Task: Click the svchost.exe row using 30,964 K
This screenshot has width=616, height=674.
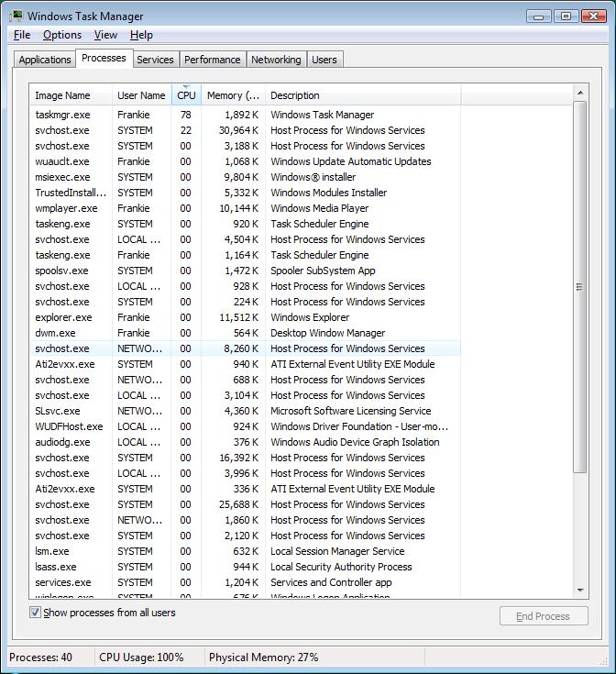Action: pos(245,130)
